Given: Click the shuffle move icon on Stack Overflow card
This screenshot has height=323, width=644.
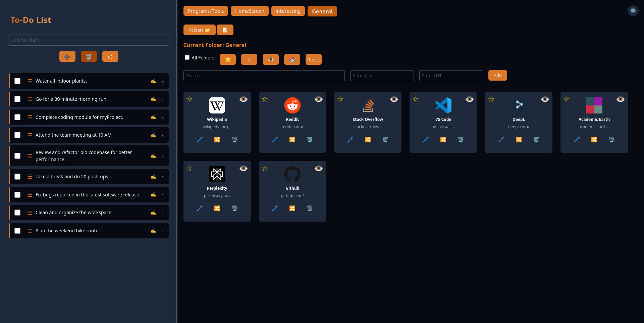Looking at the screenshot, I should coord(368,140).
